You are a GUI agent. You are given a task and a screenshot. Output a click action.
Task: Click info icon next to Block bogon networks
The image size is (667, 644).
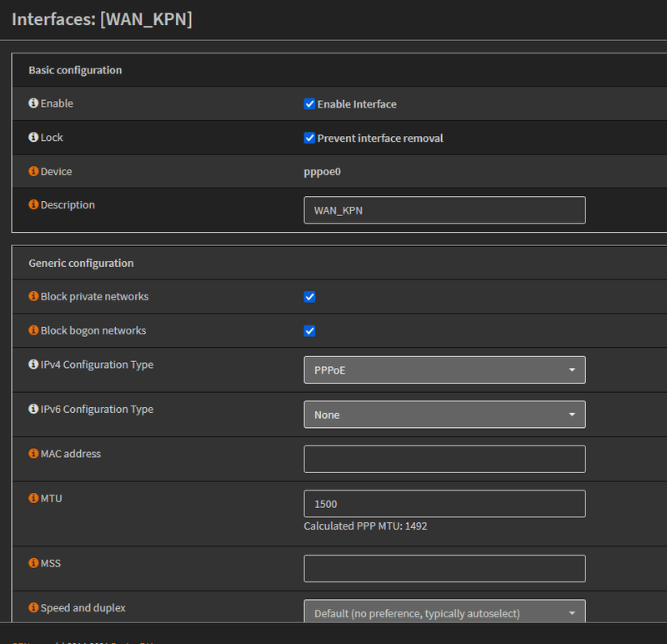click(x=33, y=330)
